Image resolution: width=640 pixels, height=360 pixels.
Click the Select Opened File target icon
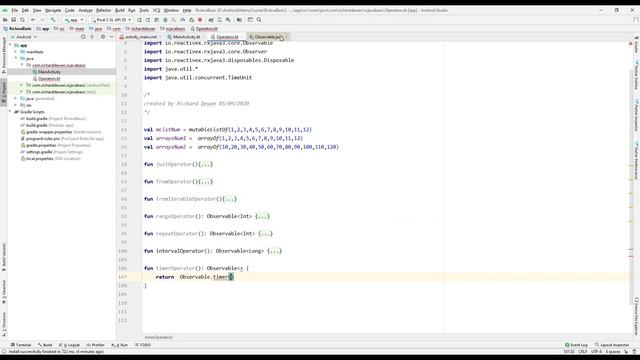pos(83,37)
